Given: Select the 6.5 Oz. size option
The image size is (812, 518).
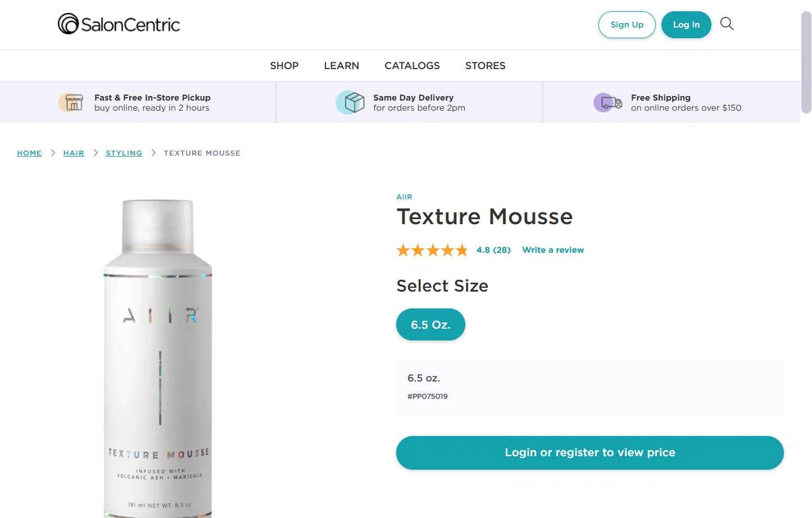Looking at the screenshot, I should click(430, 324).
